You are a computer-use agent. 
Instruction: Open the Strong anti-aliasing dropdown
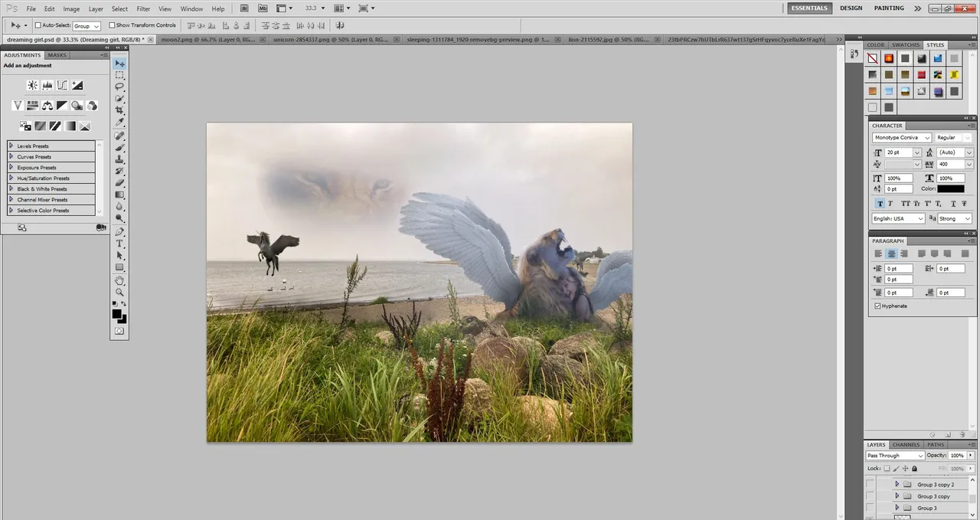tap(955, 218)
